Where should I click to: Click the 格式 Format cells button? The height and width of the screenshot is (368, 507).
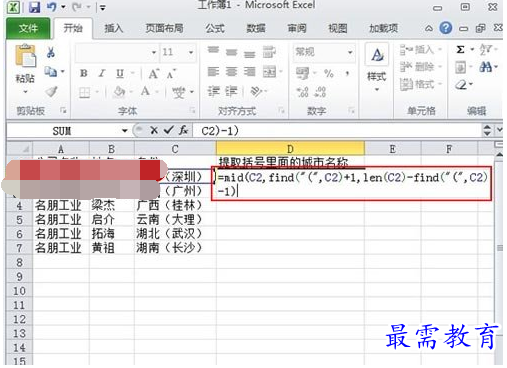pyautogui.click(x=421, y=85)
